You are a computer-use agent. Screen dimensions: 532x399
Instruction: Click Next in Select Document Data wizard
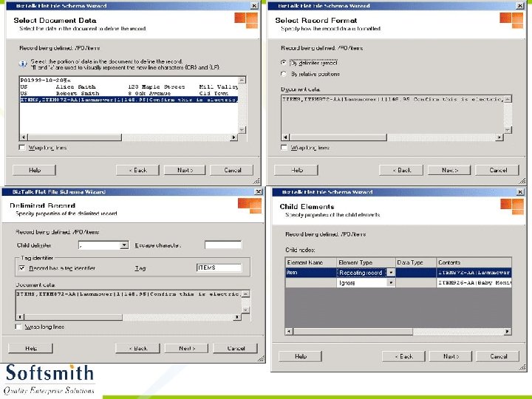tap(185, 170)
